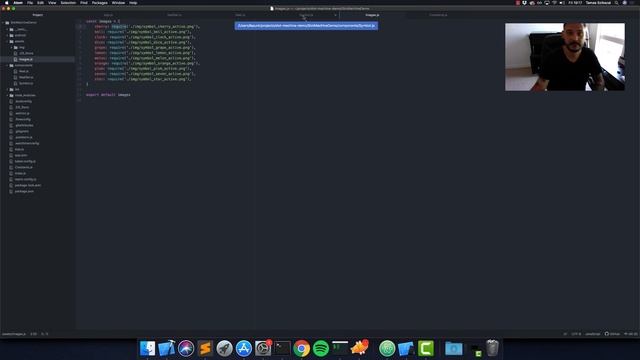
Task: Open metro.config.js in the tree
Action: [26, 179]
